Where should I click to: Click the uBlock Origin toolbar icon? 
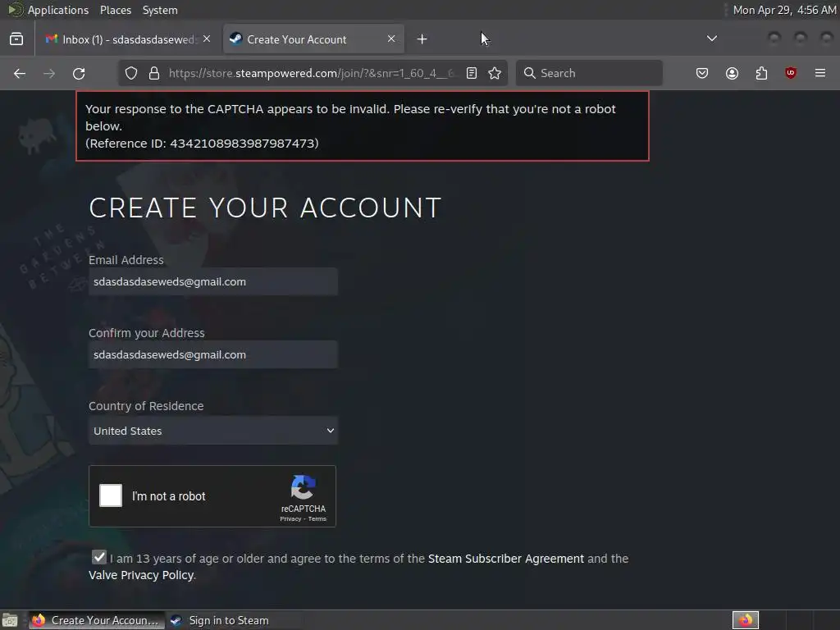[x=791, y=73]
